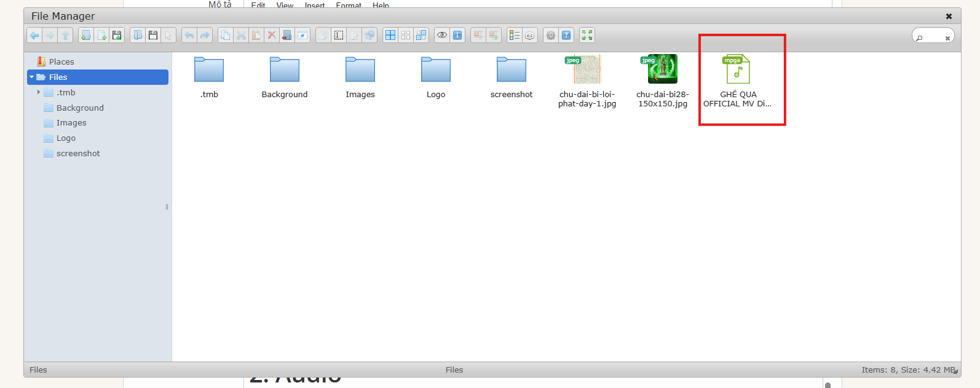Click the upload files icon

click(117, 36)
